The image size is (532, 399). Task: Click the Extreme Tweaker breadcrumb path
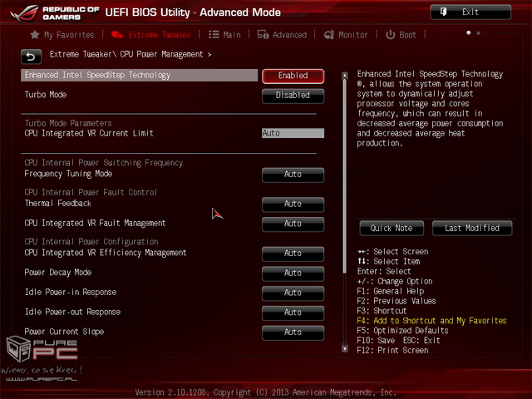[x=131, y=54]
